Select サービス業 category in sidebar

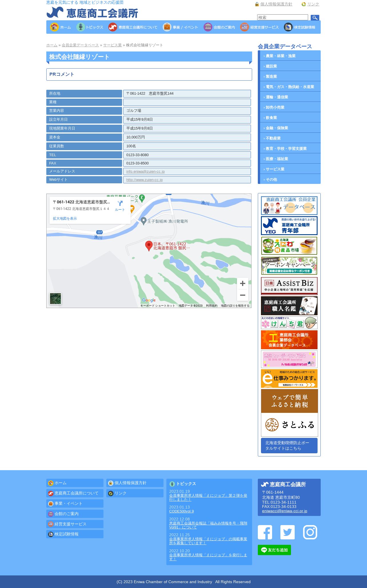tap(290, 169)
